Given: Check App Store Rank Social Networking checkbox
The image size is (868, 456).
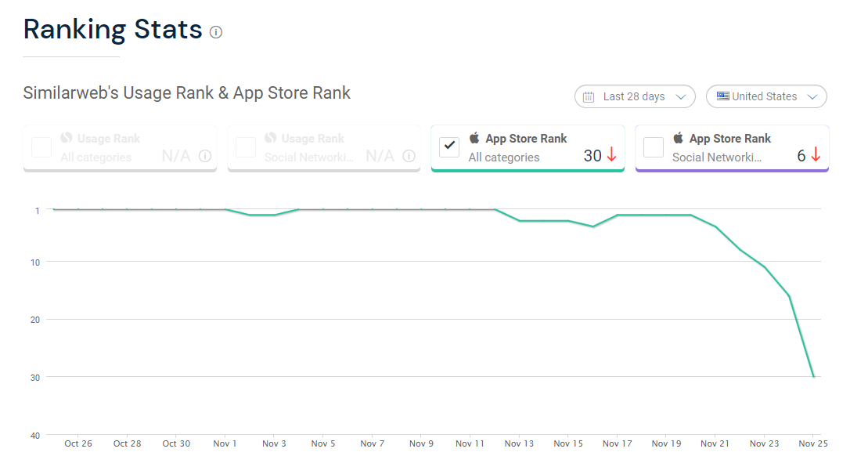Looking at the screenshot, I should [x=654, y=147].
